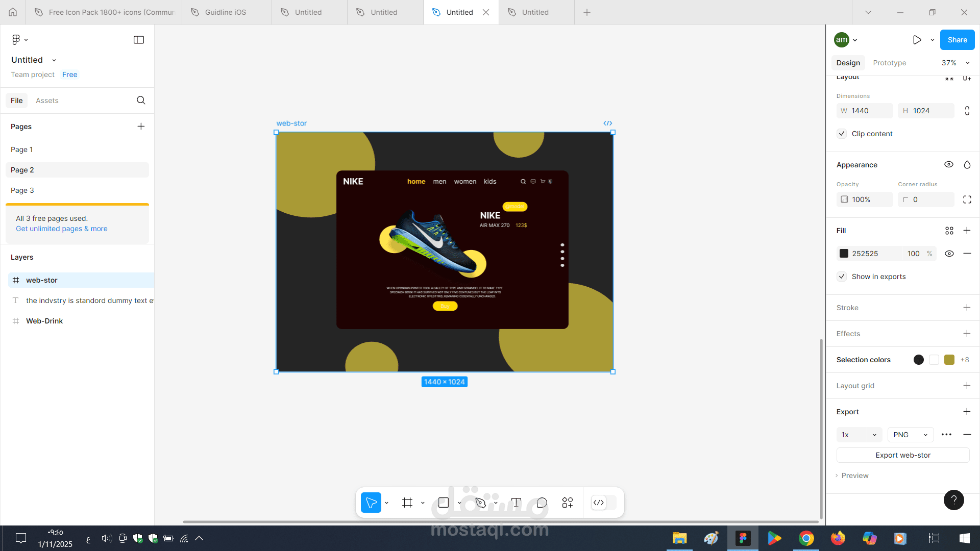
Task: Select the Text tool
Action: click(516, 503)
